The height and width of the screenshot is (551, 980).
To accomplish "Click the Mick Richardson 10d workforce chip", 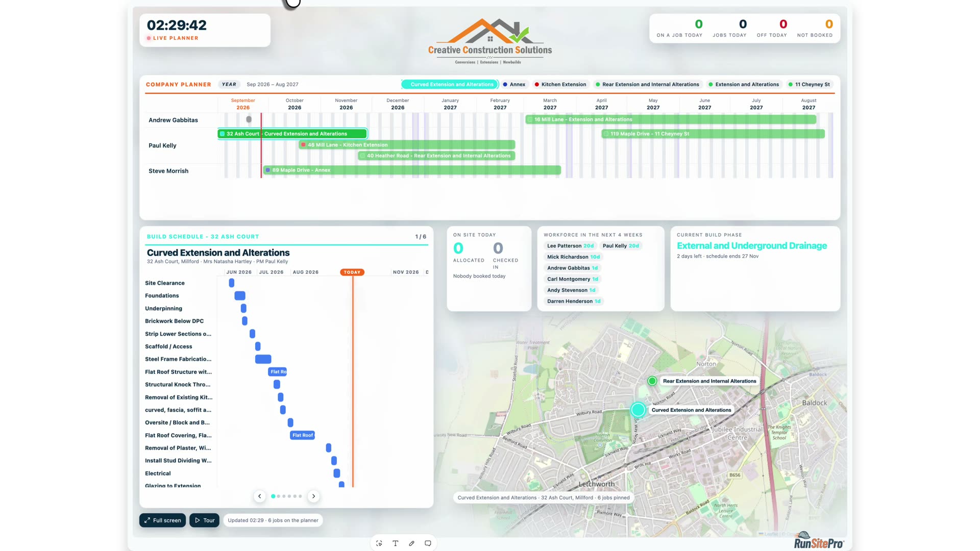I will [573, 257].
